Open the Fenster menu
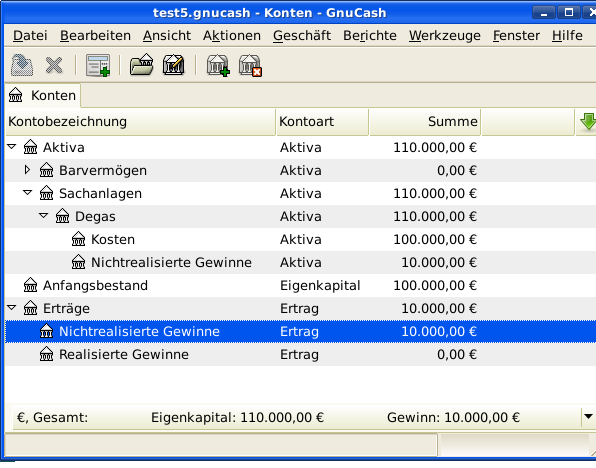 [516, 35]
